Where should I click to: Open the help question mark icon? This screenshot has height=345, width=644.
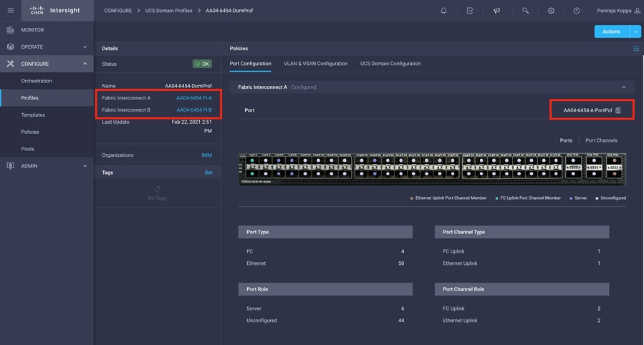(577, 11)
